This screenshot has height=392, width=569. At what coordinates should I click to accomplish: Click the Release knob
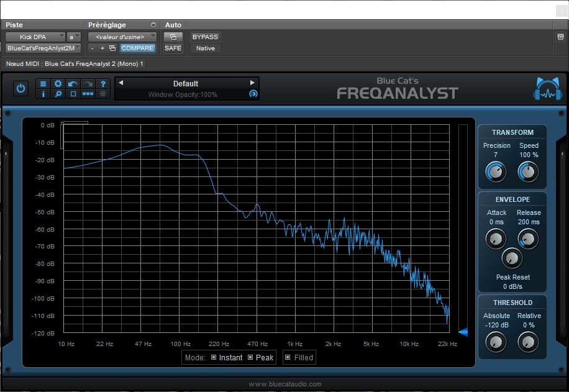click(x=528, y=239)
